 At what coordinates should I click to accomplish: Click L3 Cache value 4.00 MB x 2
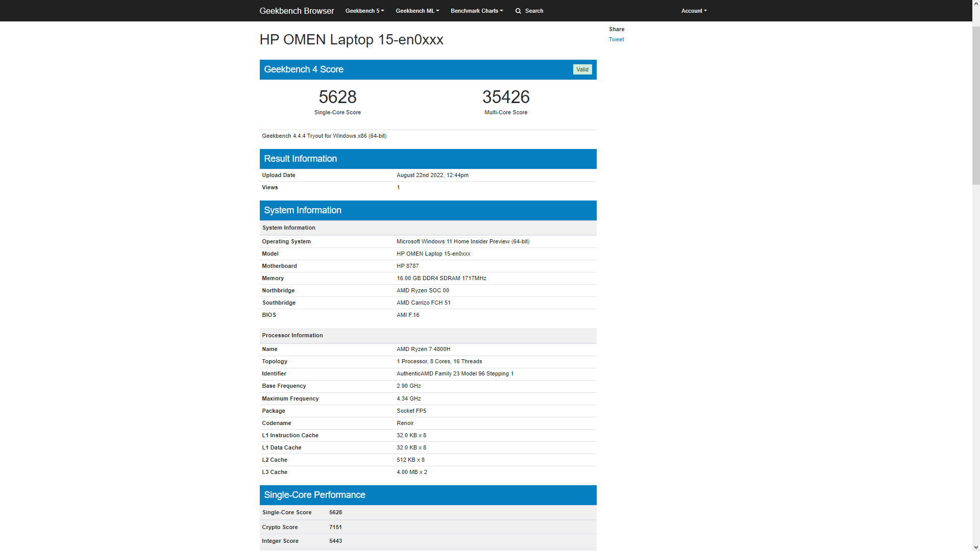click(411, 472)
